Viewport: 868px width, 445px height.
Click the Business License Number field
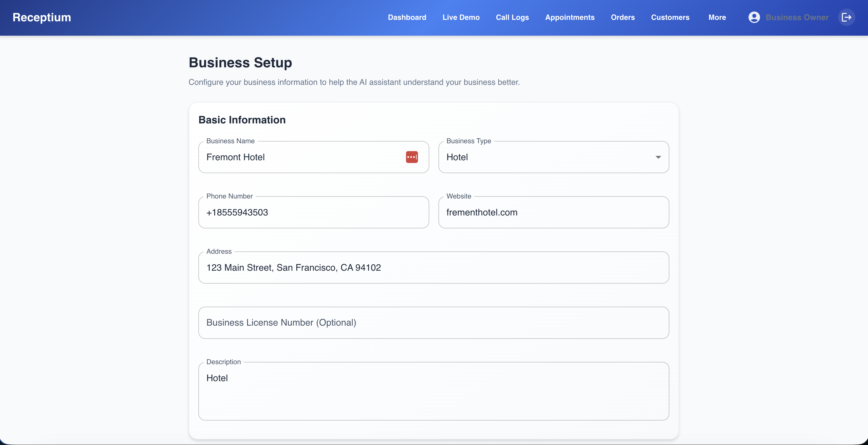[433, 322]
